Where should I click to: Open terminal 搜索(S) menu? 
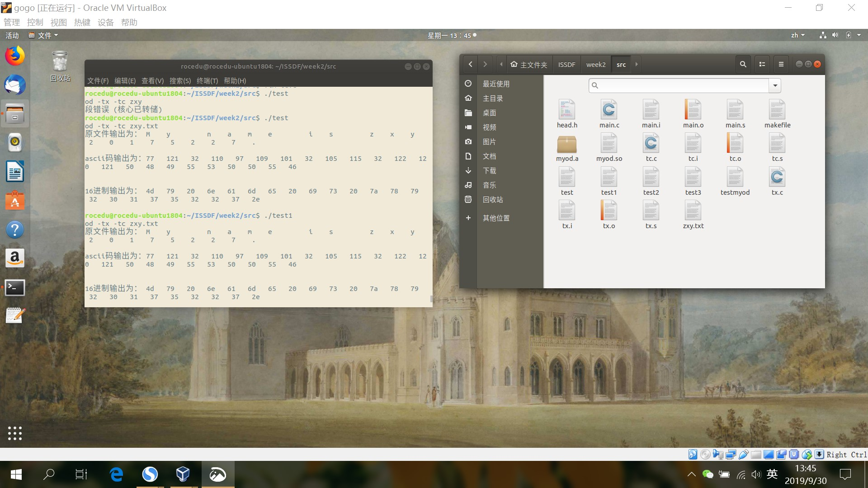pos(180,80)
